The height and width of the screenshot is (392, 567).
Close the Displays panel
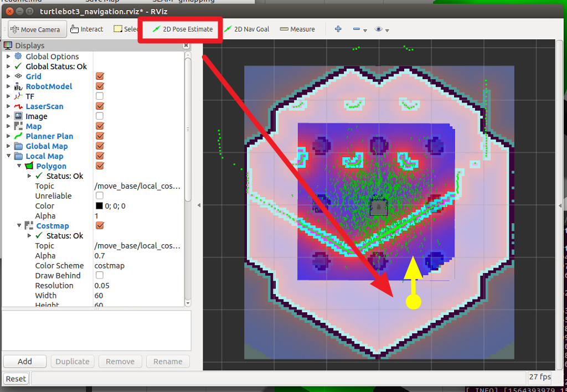(186, 45)
